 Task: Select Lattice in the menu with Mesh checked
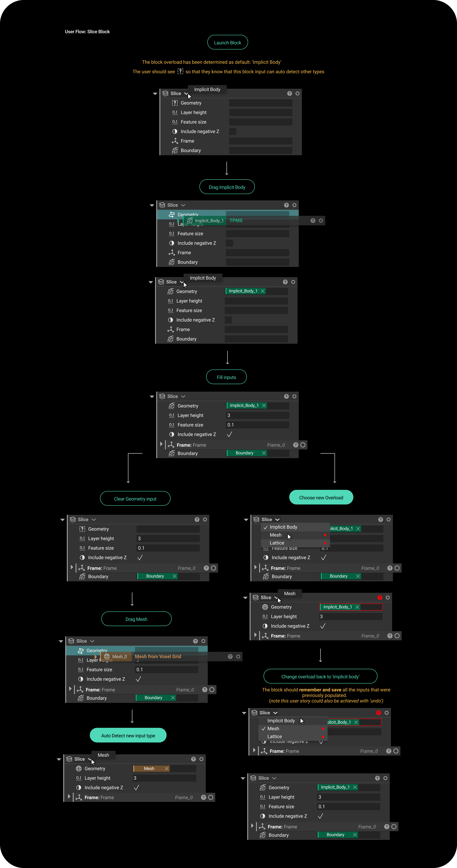click(293, 736)
